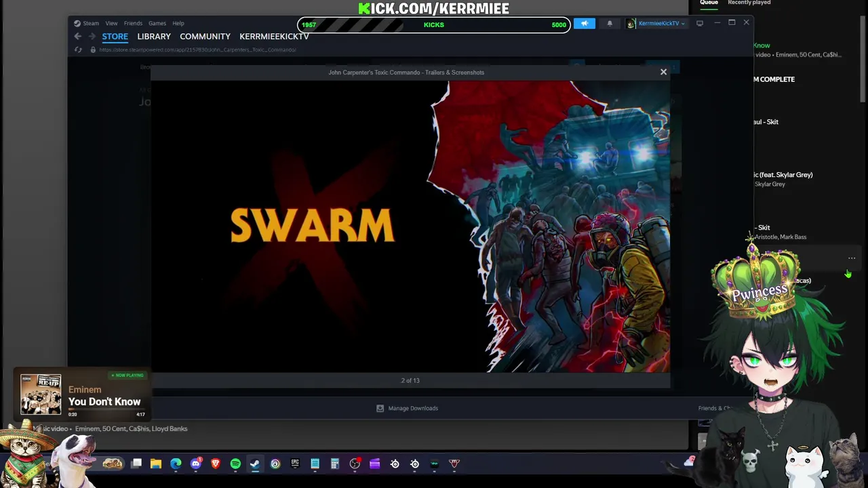Open Ubisoft Connect from the taskbar
The width and height of the screenshot is (868, 488).
pyautogui.click(x=275, y=464)
